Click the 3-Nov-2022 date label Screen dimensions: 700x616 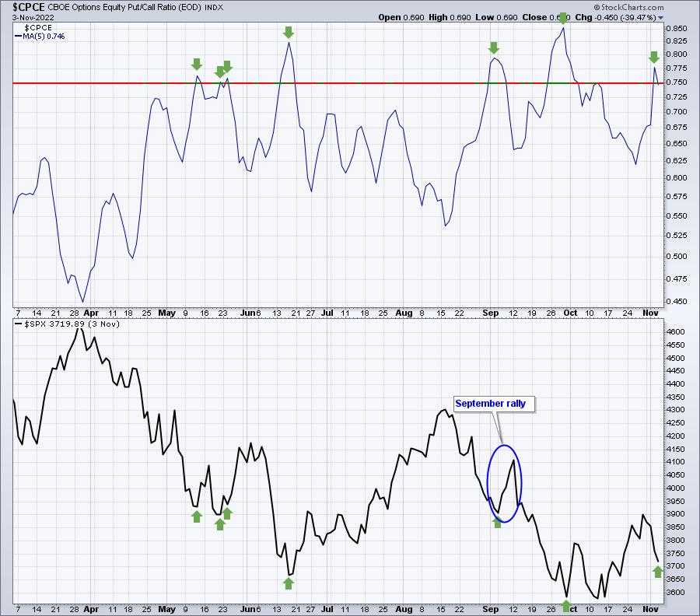coord(33,17)
